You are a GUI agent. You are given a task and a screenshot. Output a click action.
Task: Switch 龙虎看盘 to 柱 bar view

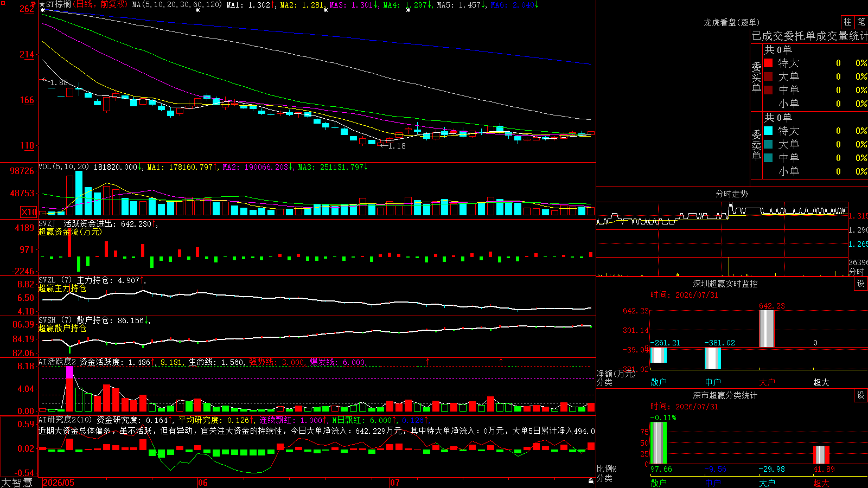click(847, 22)
